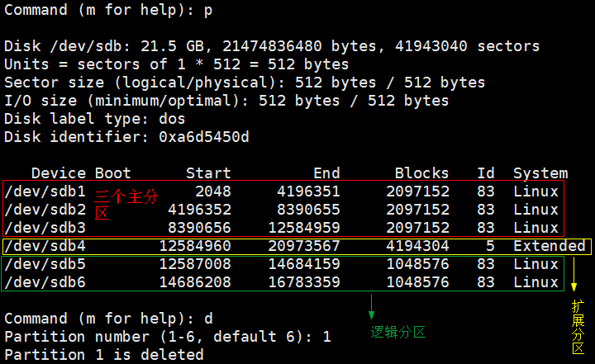
Task: Click the System column header
Action: [x=540, y=173]
